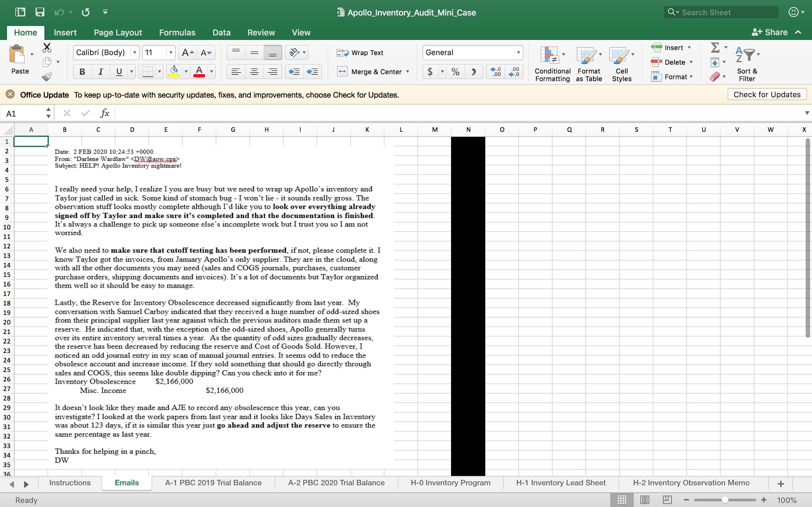Click the Increase Font Size icon
The height and width of the screenshot is (507, 812).
[187, 53]
